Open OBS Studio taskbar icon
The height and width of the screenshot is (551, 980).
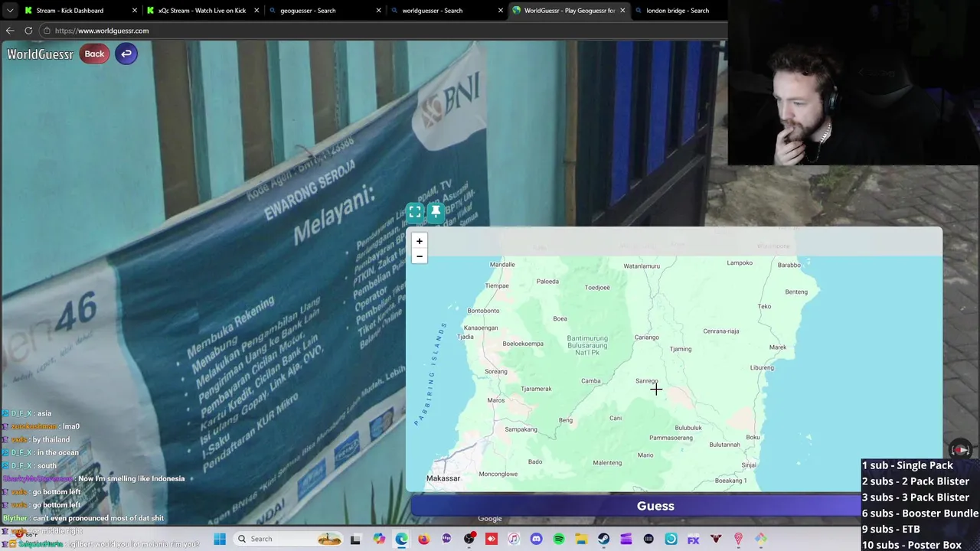[x=469, y=540]
